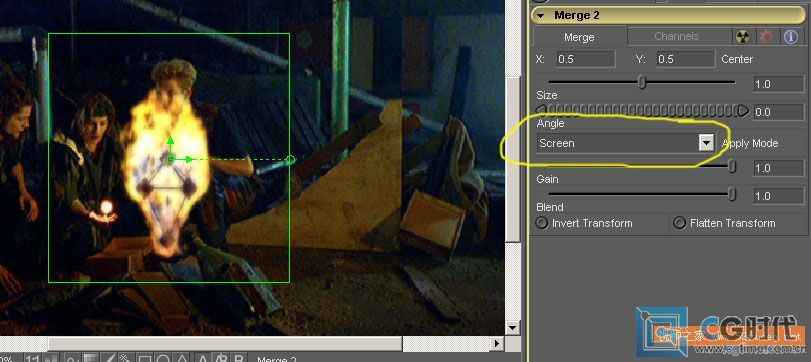
Task: Open the blue info icon tab
Action: click(790, 37)
